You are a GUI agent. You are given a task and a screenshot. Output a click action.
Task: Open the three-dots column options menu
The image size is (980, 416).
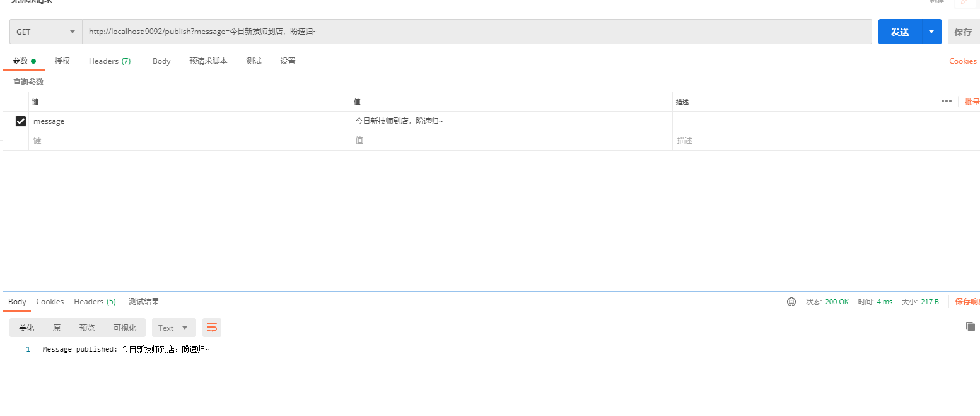pyautogui.click(x=946, y=101)
